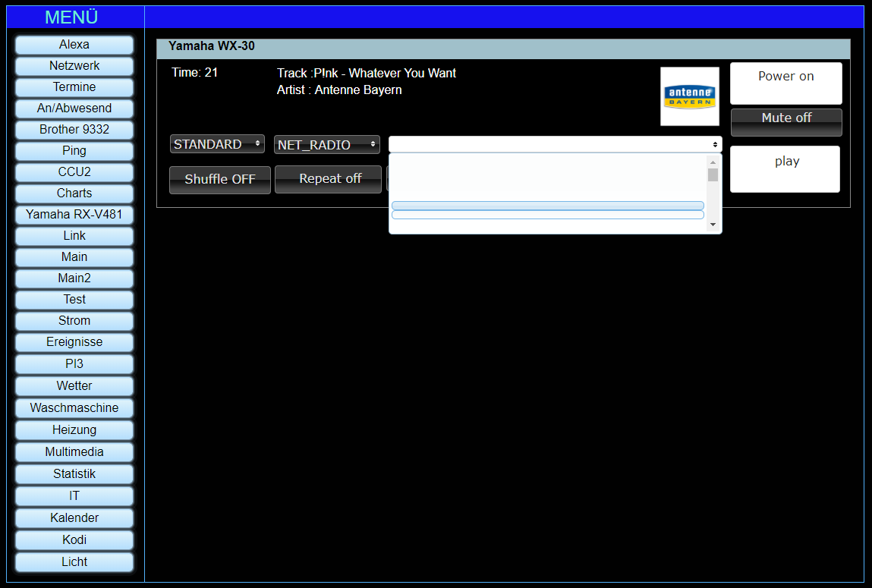Image resolution: width=872 pixels, height=588 pixels.
Task: Click the dropdown list scrollbar down arrow
Action: pos(713,225)
